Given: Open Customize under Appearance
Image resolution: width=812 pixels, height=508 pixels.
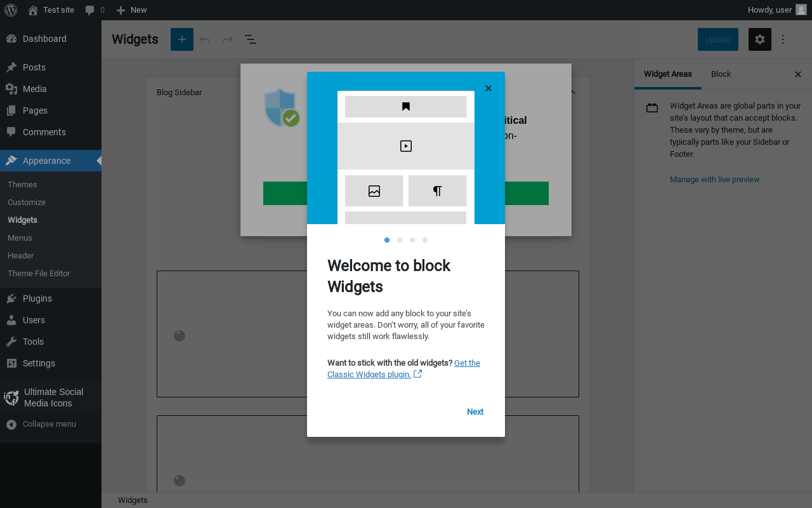Looking at the screenshot, I should click(27, 203).
